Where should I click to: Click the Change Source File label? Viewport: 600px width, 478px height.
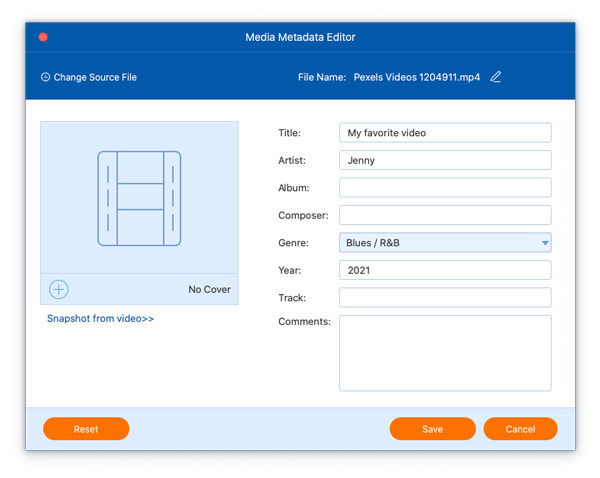point(95,77)
